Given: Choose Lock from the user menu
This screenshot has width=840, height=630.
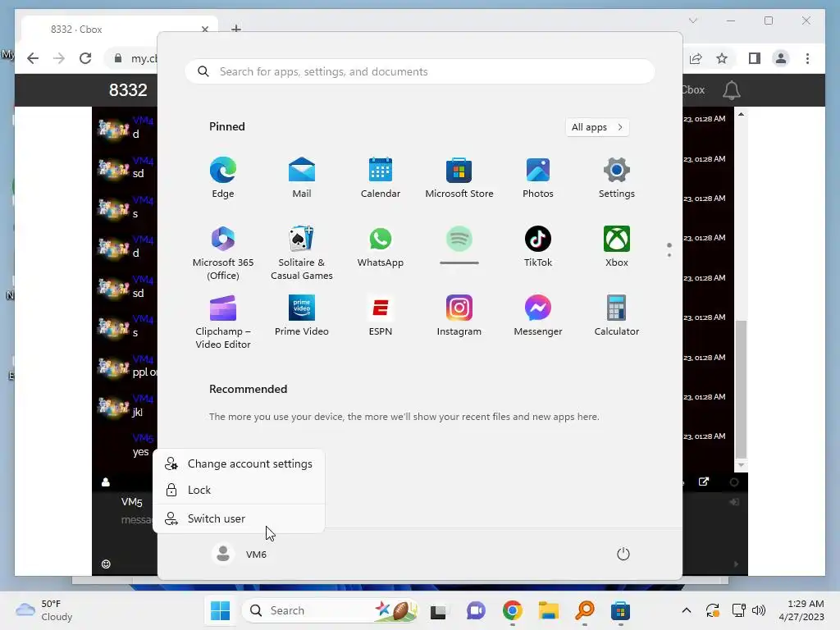Looking at the screenshot, I should (239, 490).
